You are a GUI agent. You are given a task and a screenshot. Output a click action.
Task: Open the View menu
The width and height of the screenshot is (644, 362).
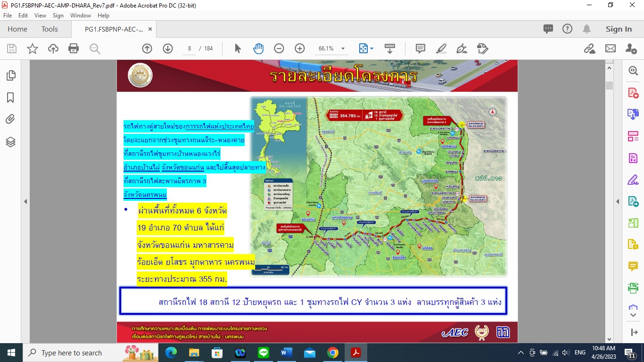click(x=40, y=16)
